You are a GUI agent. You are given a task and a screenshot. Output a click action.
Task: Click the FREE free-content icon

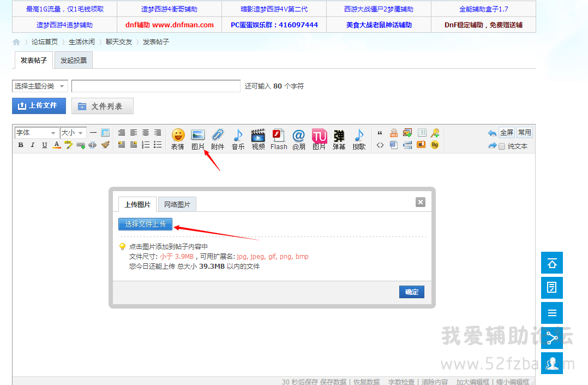[x=394, y=133]
